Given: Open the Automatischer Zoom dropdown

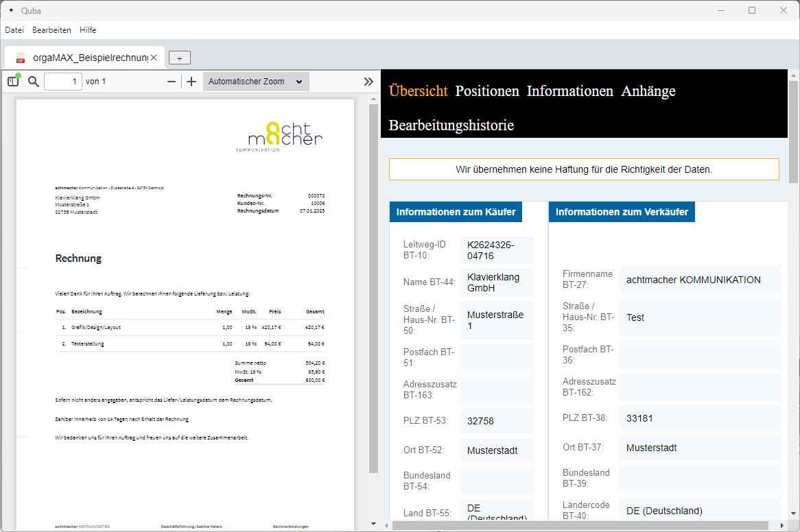Looking at the screenshot, I should (256, 82).
